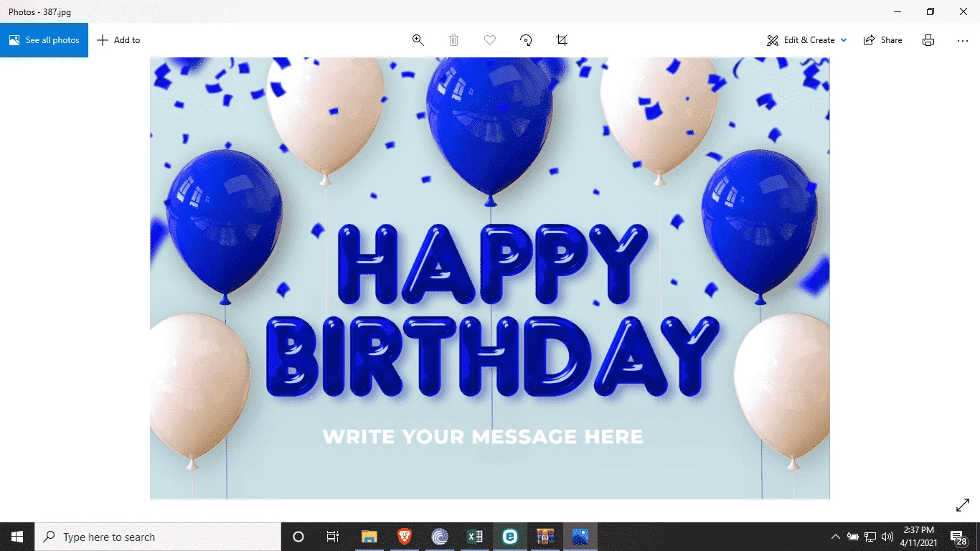Image resolution: width=980 pixels, height=551 pixels.
Task: Focus the Type here to search box
Action: pyautogui.click(x=158, y=537)
